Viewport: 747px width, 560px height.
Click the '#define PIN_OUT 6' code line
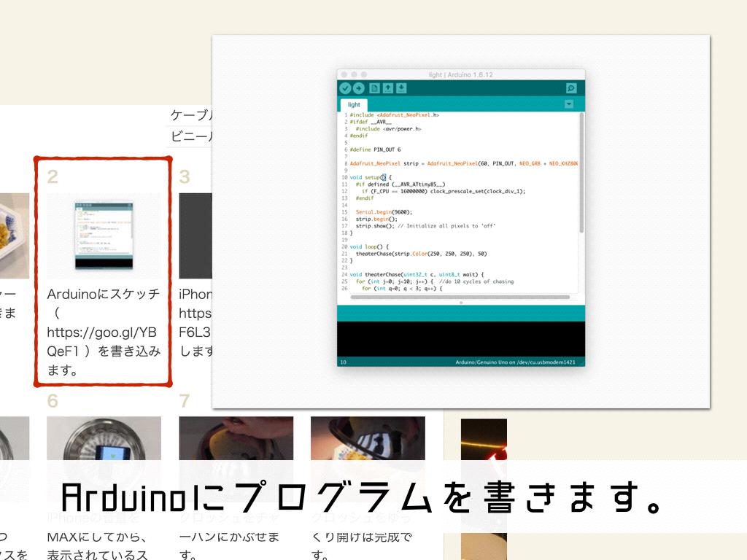click(376, 149)
